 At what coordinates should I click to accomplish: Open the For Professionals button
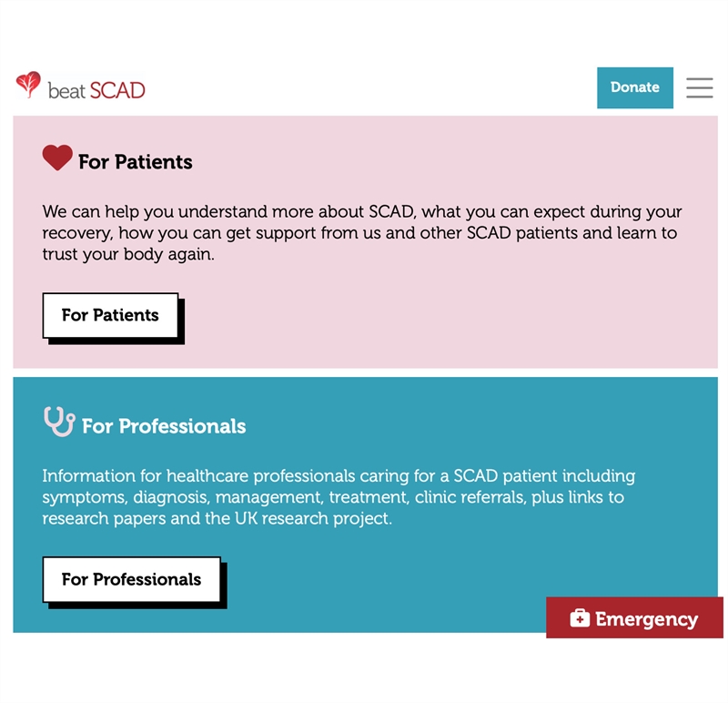pos(131,579)
